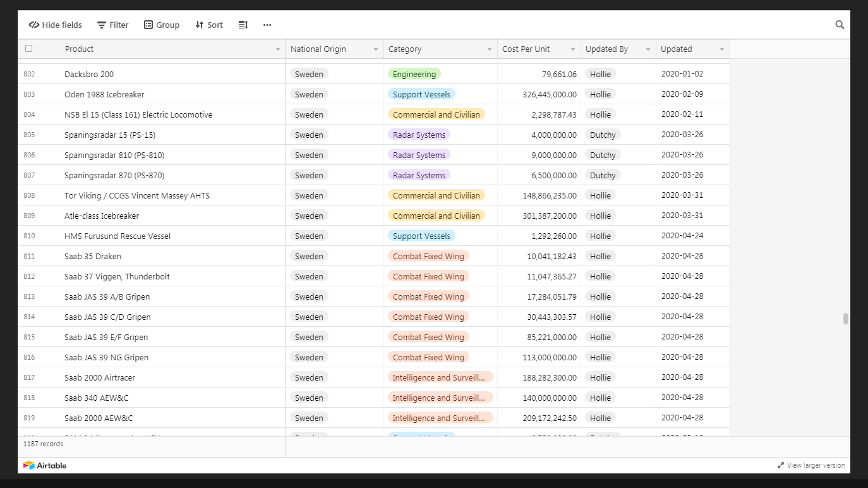Click the 2020-04-24 updated date cell
This screenshot has height=488, width=868.
tap(693, 236)
